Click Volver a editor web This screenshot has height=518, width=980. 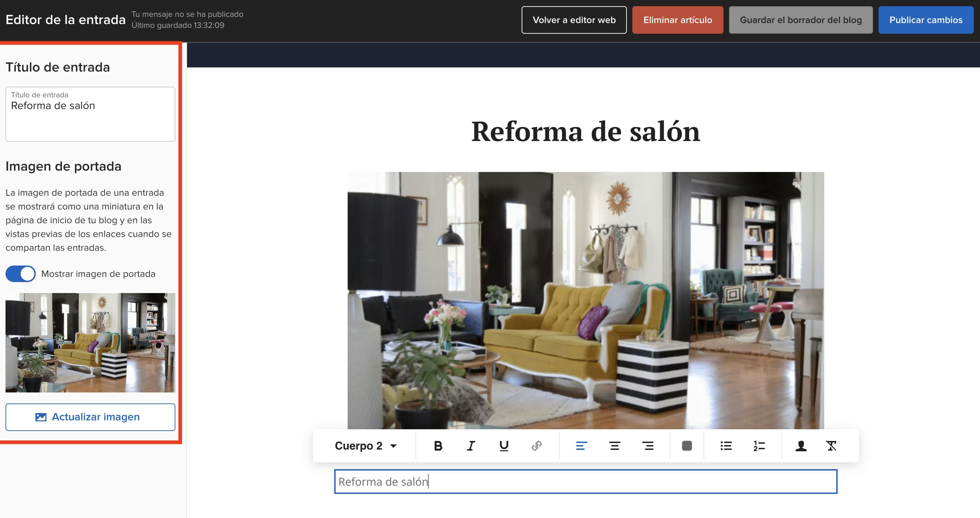click(574, 20)
